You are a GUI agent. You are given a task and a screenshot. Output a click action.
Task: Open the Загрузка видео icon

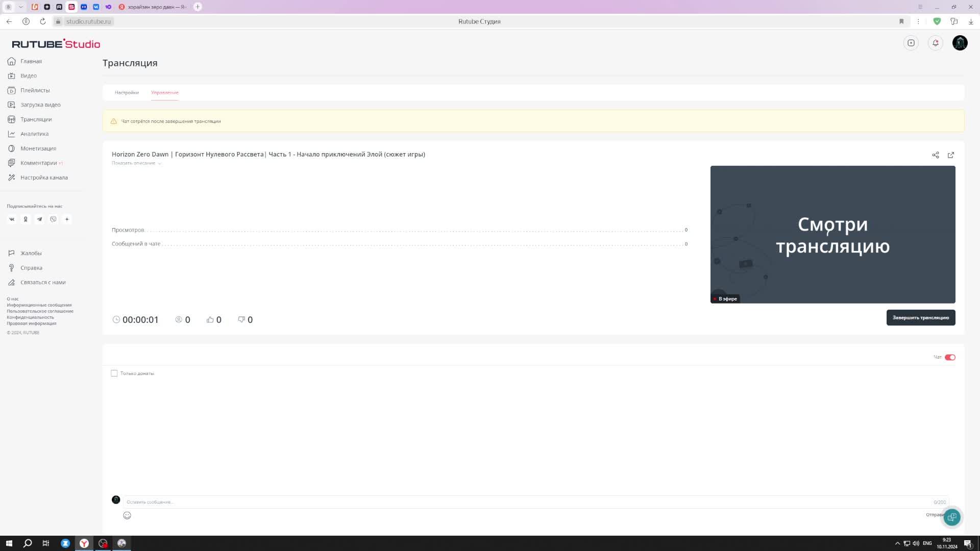11,105
